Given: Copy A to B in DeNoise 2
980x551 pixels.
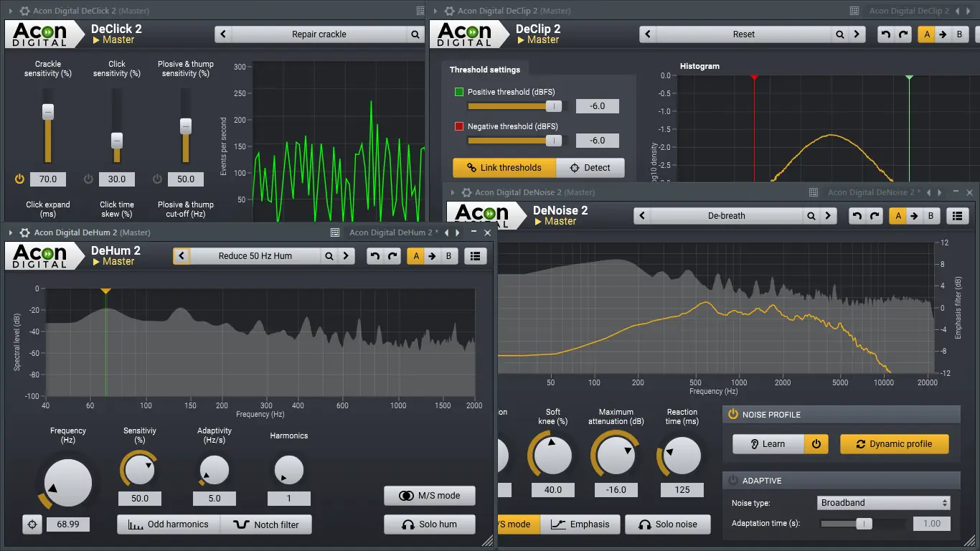Looking at the screenshot, I should [914, 216].
